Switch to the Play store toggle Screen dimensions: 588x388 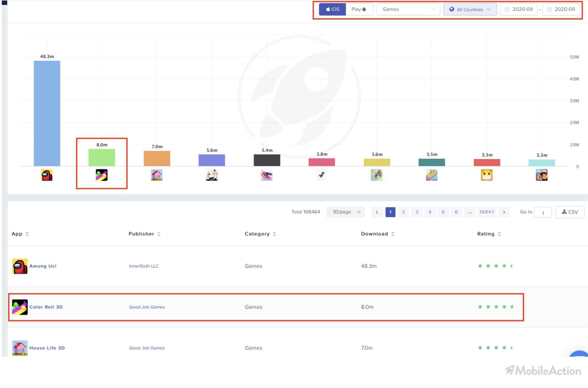click(359, 9)
